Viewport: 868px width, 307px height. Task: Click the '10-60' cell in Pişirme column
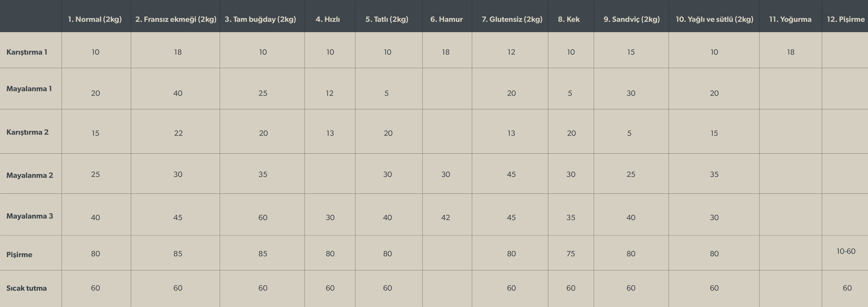846,251
